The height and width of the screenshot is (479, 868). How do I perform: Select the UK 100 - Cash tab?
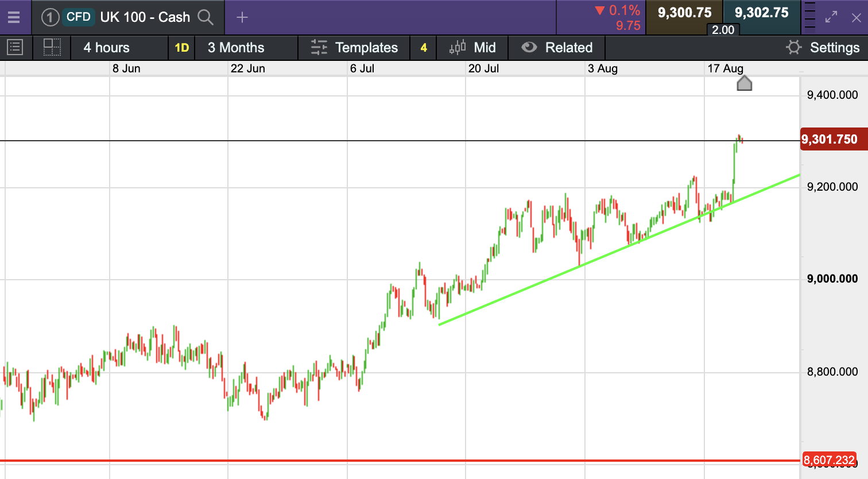tap(145, 17)
